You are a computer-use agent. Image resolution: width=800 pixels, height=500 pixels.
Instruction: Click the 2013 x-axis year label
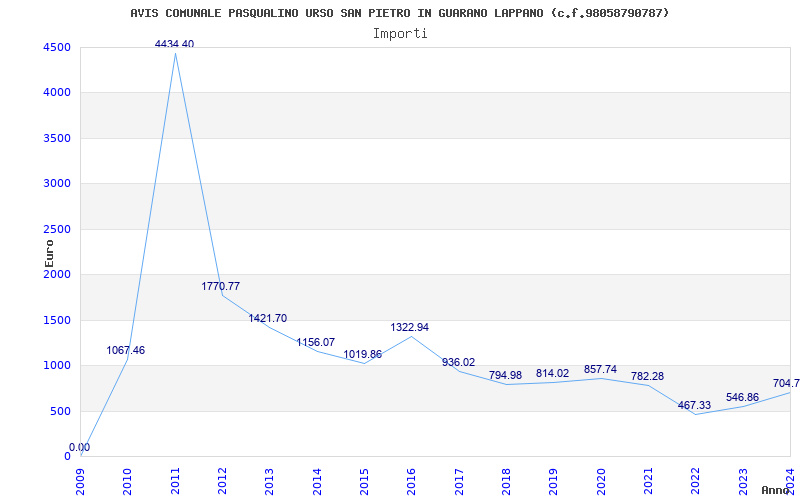click(x=270, y=481)
